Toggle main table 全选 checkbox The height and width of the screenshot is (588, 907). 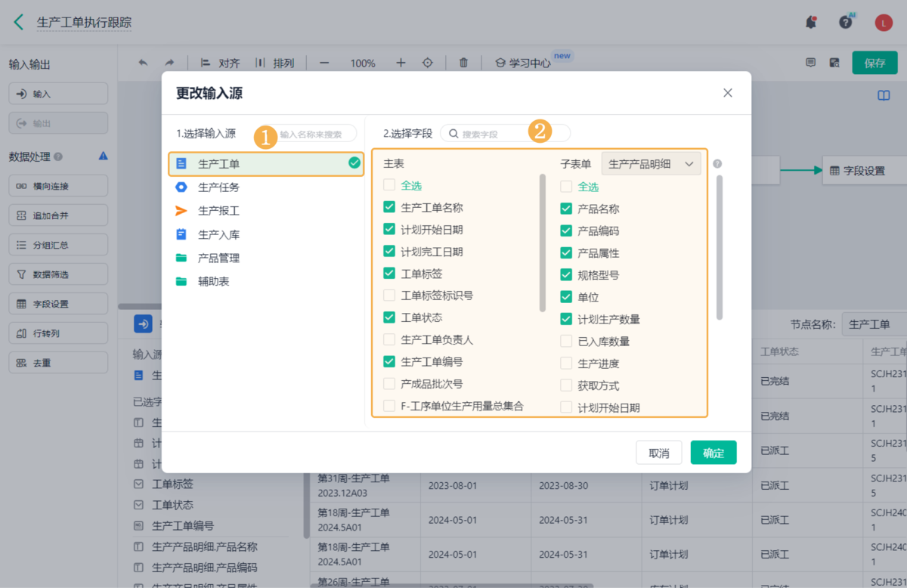click(389, 185)
